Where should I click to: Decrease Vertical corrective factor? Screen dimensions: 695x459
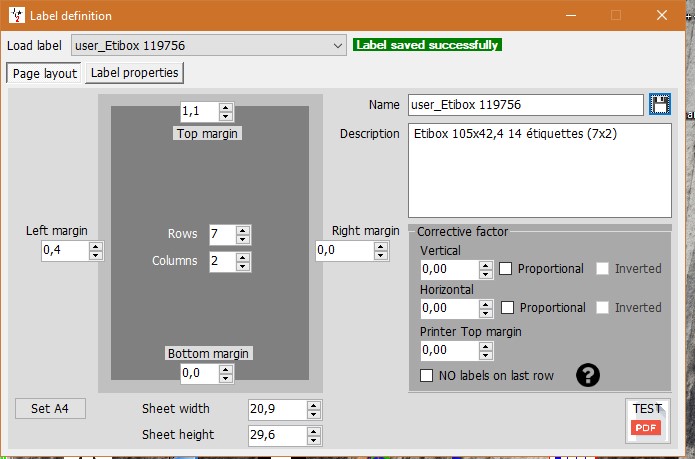coord(486,274)
